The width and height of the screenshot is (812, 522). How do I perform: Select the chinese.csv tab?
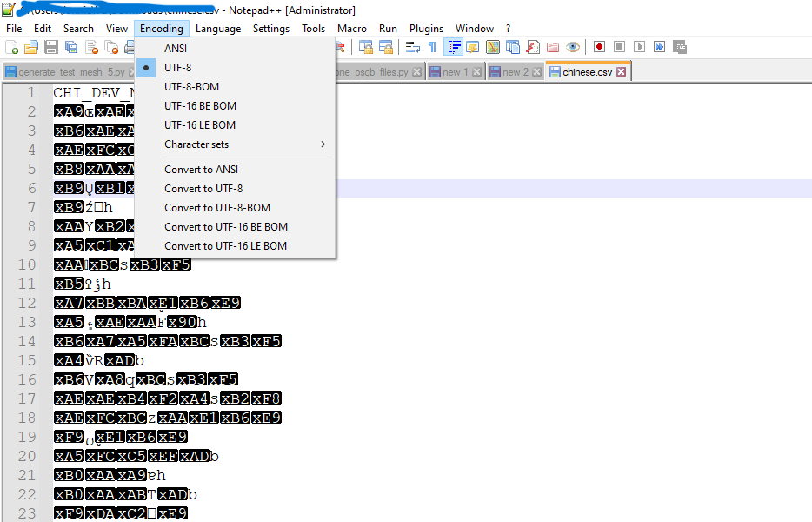(x=587, y=72)
